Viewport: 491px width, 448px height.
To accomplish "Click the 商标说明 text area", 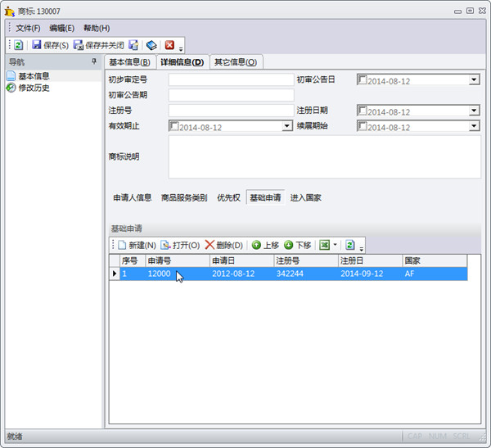I will click(x=325, y=156).
